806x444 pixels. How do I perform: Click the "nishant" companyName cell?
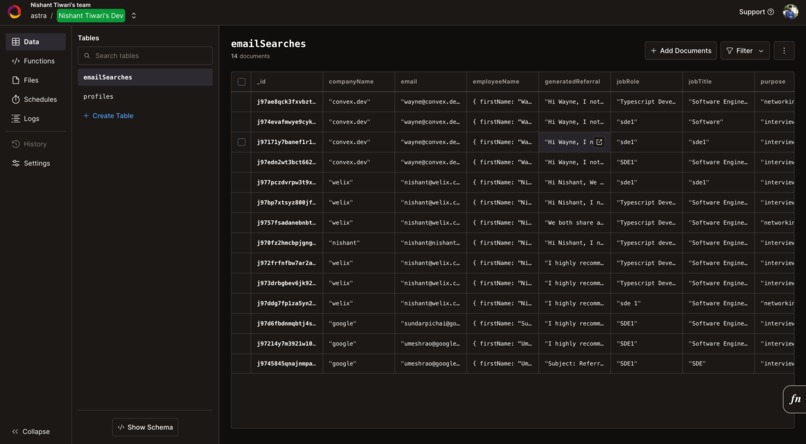tap(358, 243)
